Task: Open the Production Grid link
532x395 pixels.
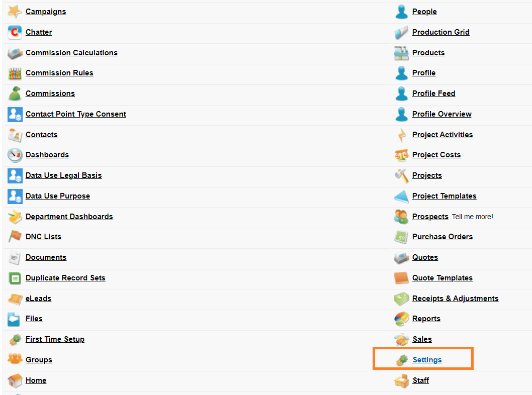Action: 440,32
